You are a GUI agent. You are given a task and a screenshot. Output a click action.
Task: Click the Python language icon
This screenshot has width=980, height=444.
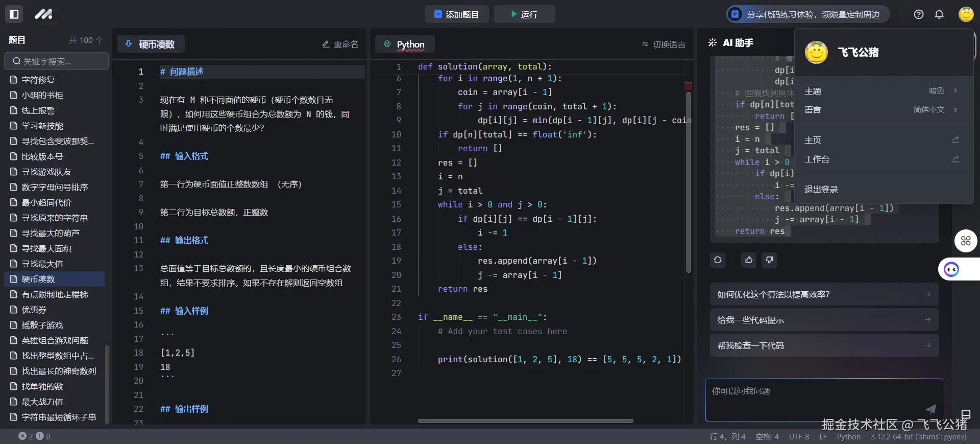[x=387, y=44]
